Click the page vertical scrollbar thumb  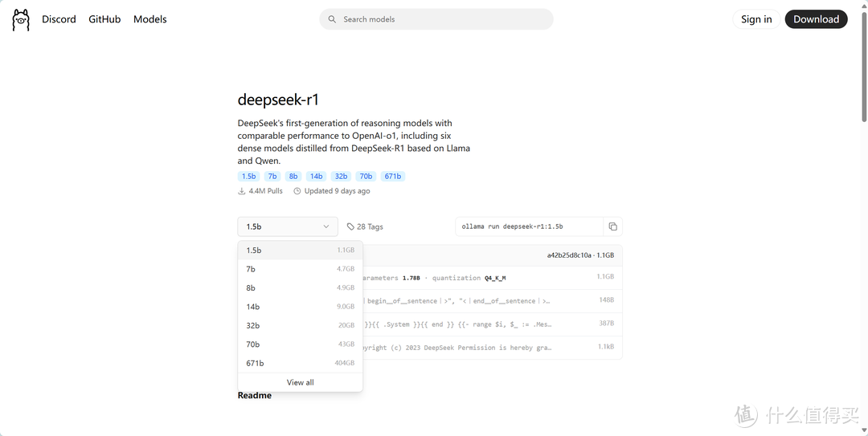(864, 65)
